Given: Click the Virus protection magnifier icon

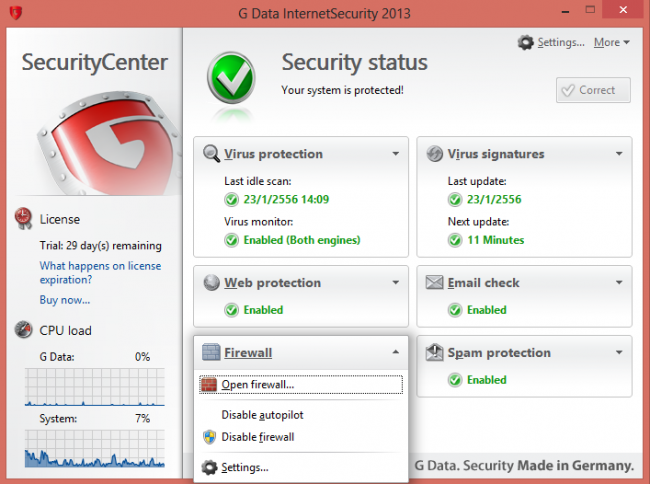Looking at the screenshot, I should point(212,154).
